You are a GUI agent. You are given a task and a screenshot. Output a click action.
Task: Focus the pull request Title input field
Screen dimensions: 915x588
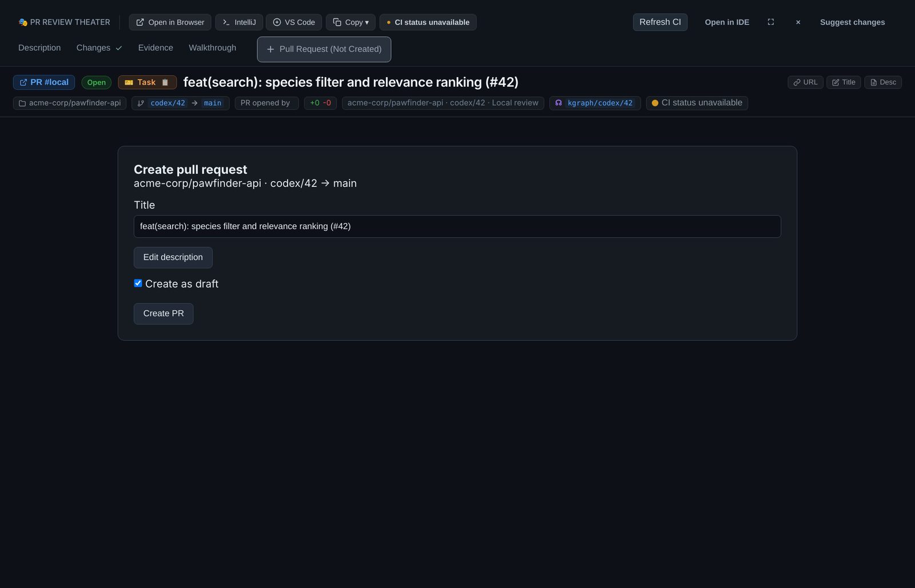(457, 226)
